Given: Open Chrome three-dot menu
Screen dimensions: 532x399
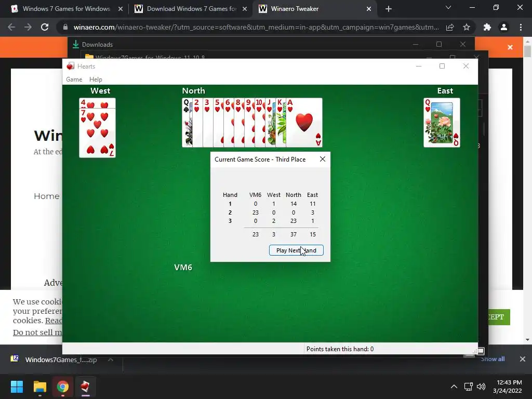Looking at the screenshot, I should [521, 27].
